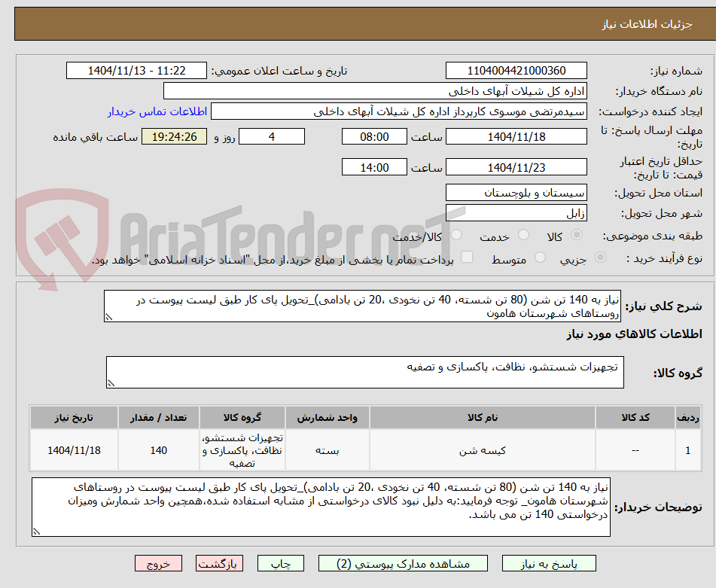Click the row number 1 cell
This screenshot has height=588, width=716.
tap(688, 450)
